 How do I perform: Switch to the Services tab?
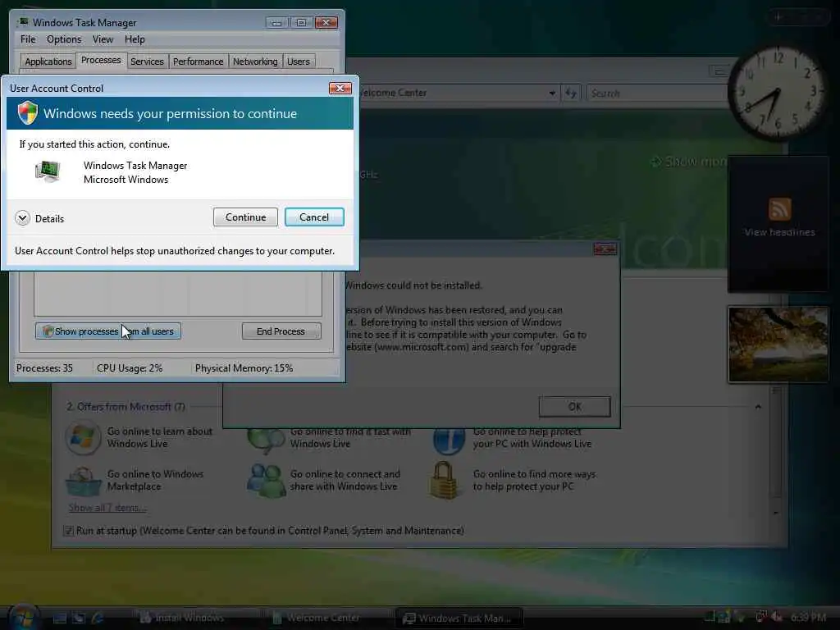pos(147,61)
